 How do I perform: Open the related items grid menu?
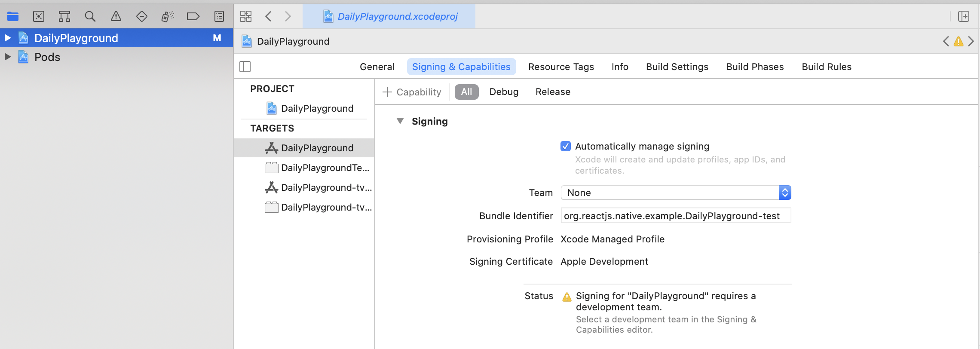tap(246, 17)
